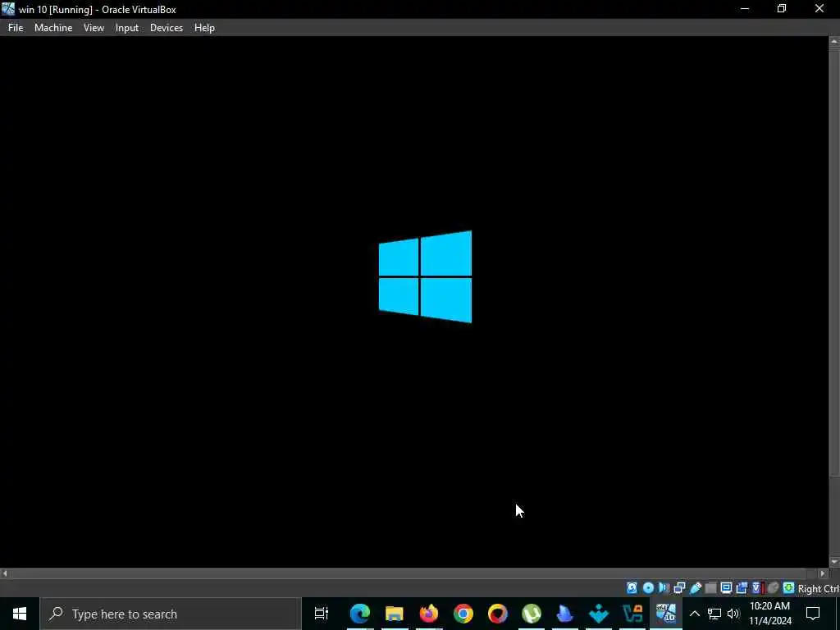
Task: Click the optical disc status icon
Action: tap(648, 588)
